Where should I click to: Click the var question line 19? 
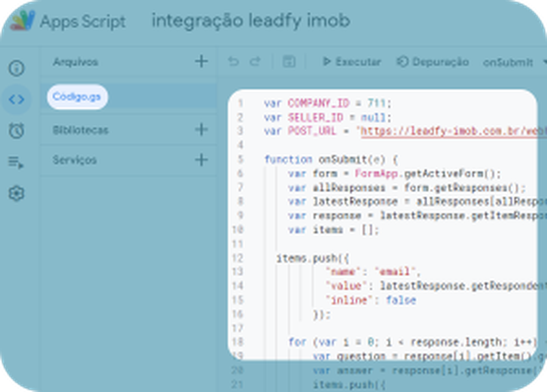click(429, 356)
